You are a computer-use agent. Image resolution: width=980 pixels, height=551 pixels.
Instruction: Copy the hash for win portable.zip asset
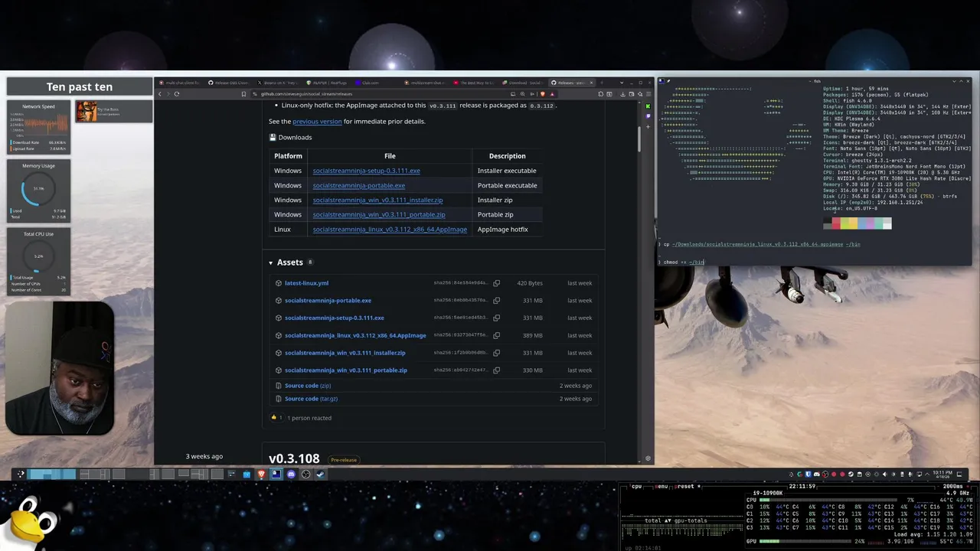[496, 370]
